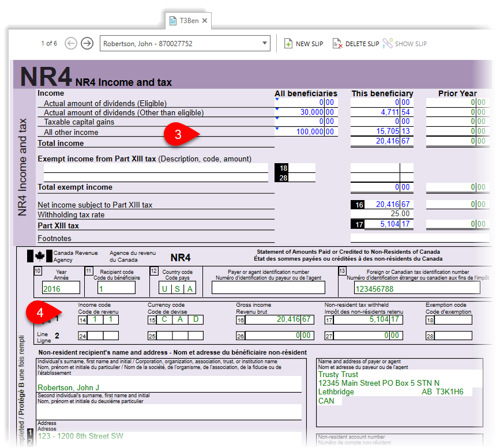Click Line 2 exemption code box 28
Viewport: 496px width, 448px height.
[x=453, y=336]
